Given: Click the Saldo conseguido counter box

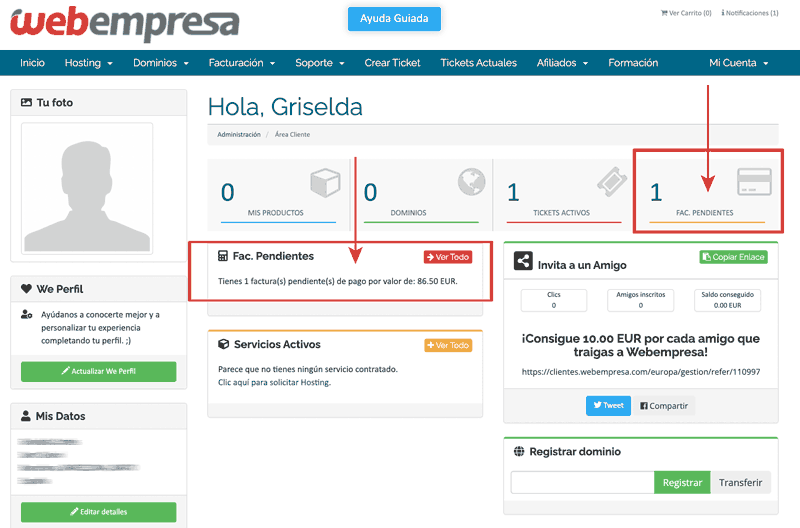Looking at the screenshot, I should 727,300.
